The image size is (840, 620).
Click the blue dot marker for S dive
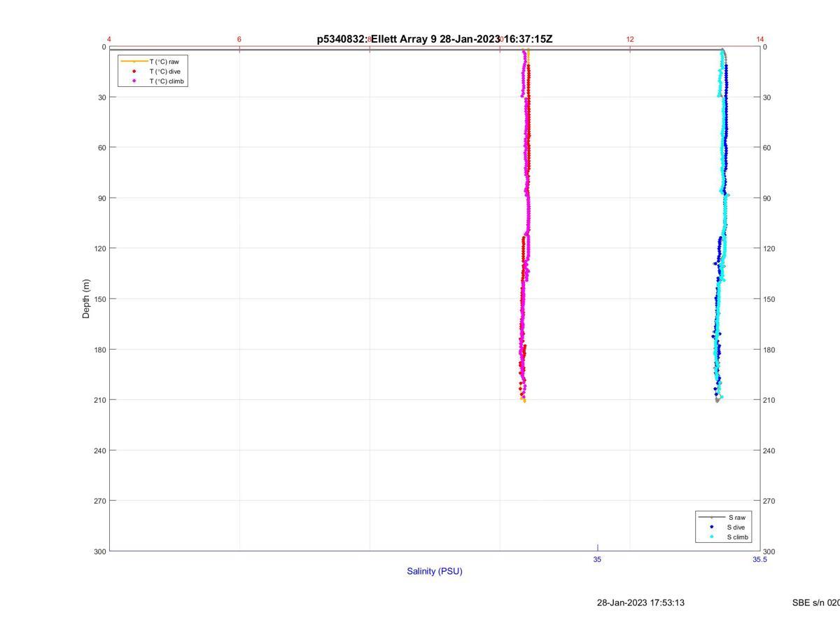(x=711, y=527)
